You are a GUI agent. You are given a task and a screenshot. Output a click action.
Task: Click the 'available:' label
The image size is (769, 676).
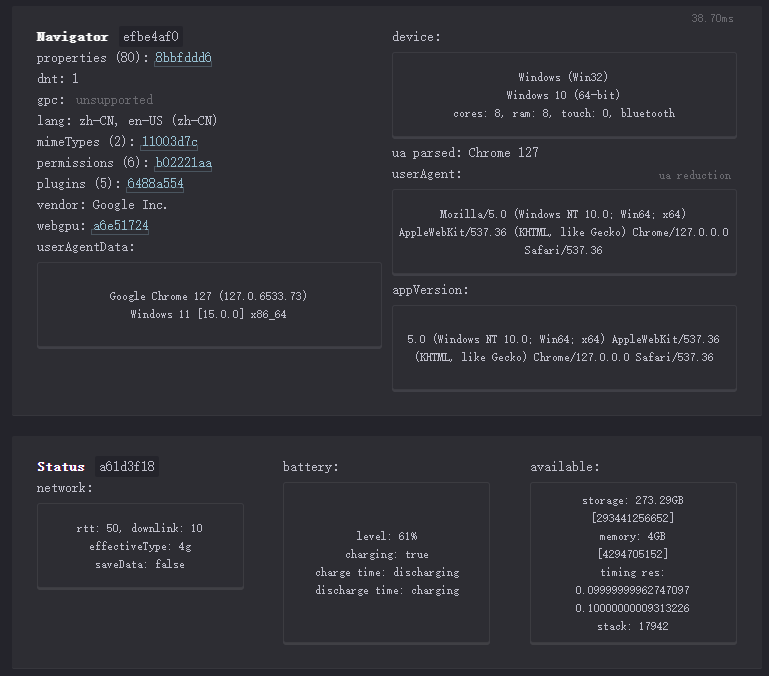tap(565, 467)
